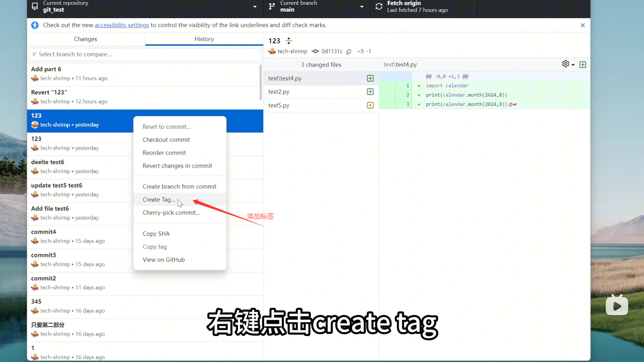Select test2.py in changed files list
The height and width of the screenshot is (362, 644).
(x=279, y=92)
